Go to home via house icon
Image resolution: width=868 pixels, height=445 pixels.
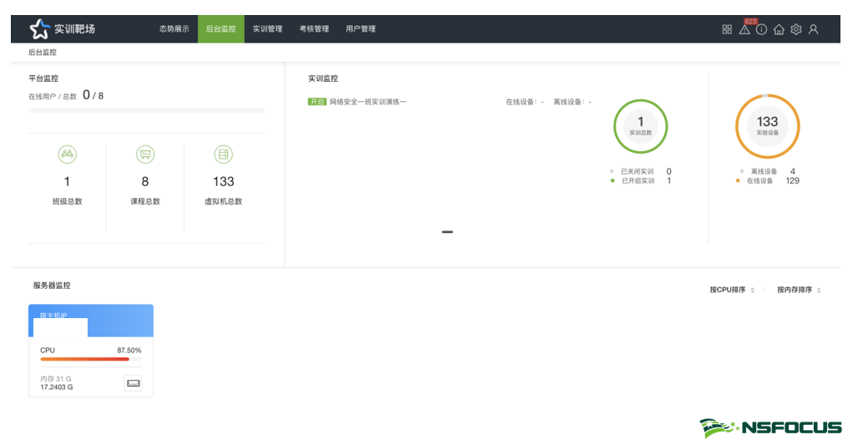779,29
